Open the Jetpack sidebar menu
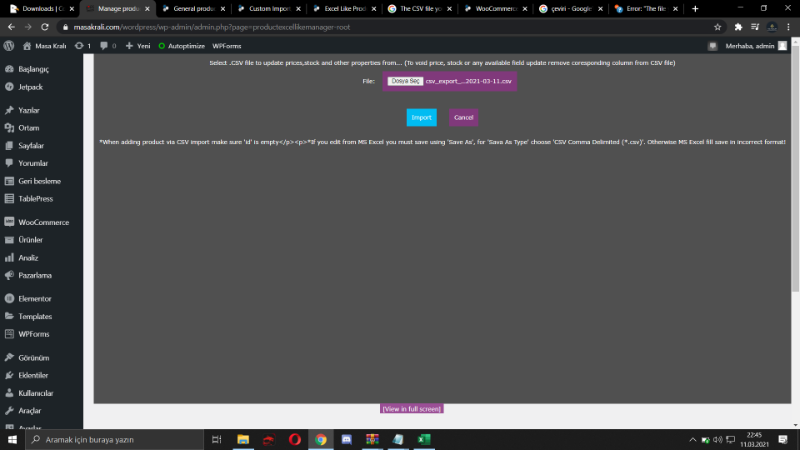 pos(30,87)
